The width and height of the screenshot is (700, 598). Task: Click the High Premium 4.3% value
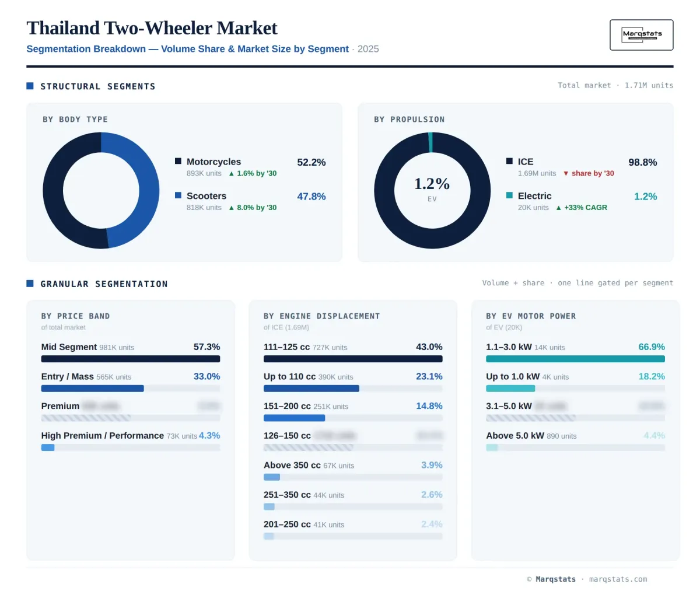(209, 435)
